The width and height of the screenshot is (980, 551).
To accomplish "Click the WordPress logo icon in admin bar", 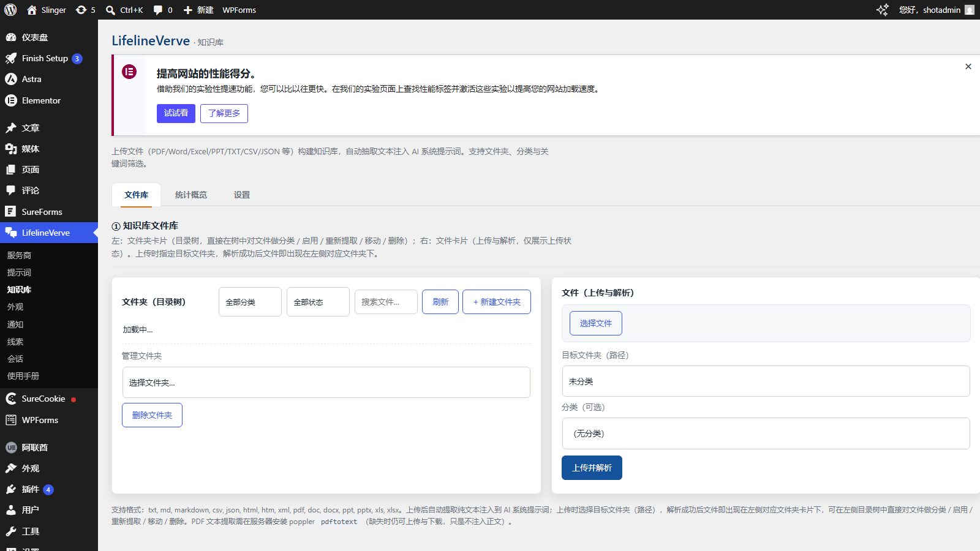I will (x=10, y=10).
